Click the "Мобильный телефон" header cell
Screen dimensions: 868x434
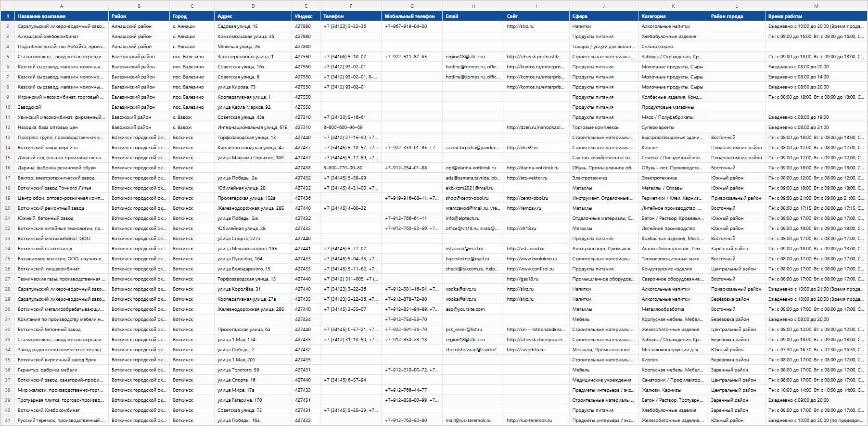412,16
